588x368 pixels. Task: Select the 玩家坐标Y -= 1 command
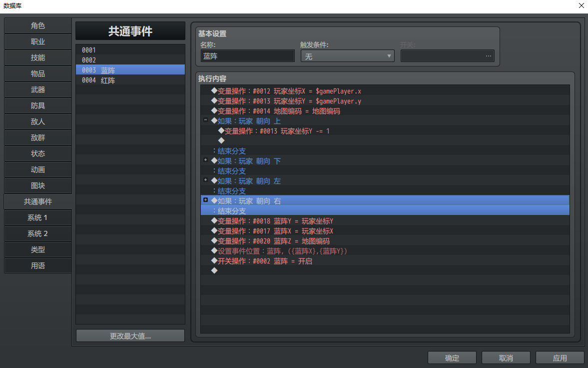(385, 130)
